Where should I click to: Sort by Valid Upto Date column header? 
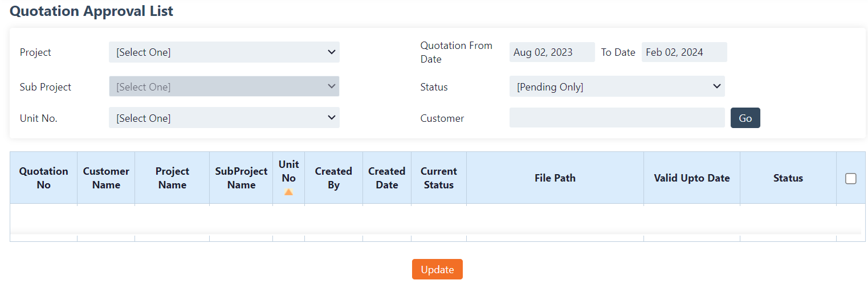tap(691, 178)
